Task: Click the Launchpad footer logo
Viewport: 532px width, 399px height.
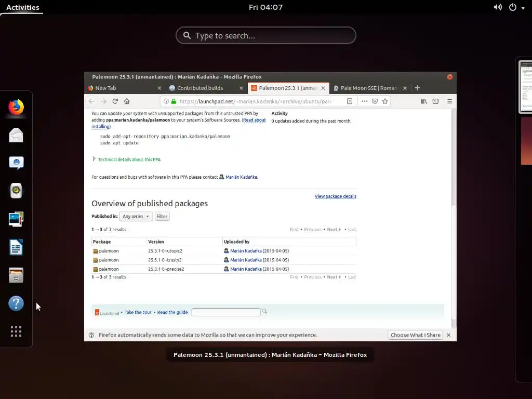Action: tap(107, 312)
